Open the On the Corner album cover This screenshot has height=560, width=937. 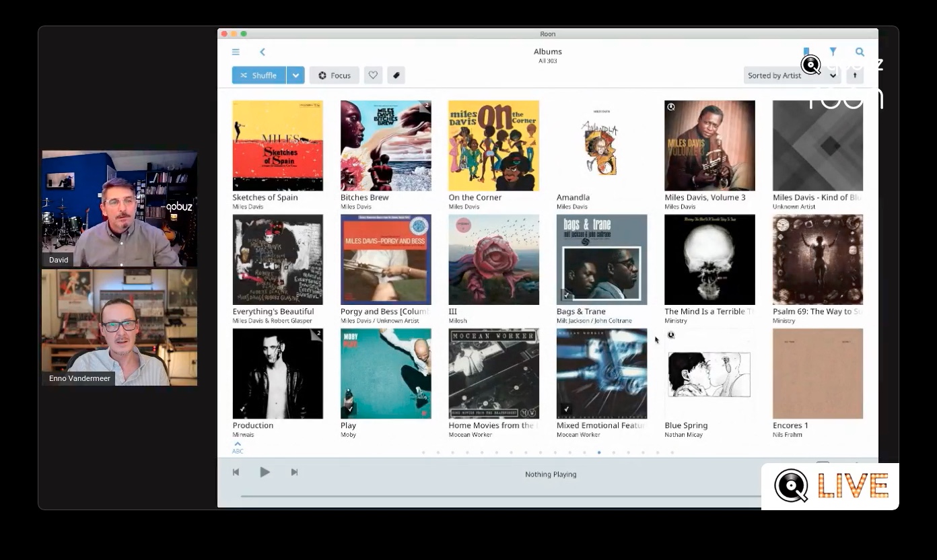click(x=493, y=145)
